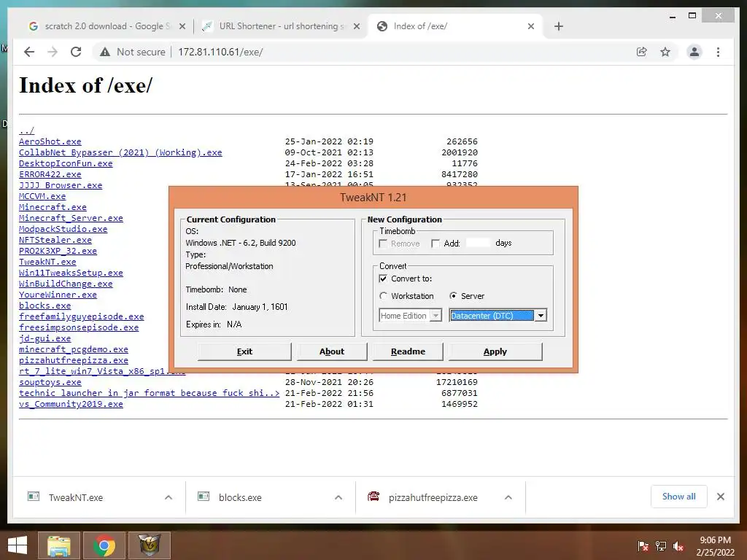Image resolution: width=747 pixels, height=560 pixels.
Task: Open the Readme in TweakNT
Action: tap(408, 351)
